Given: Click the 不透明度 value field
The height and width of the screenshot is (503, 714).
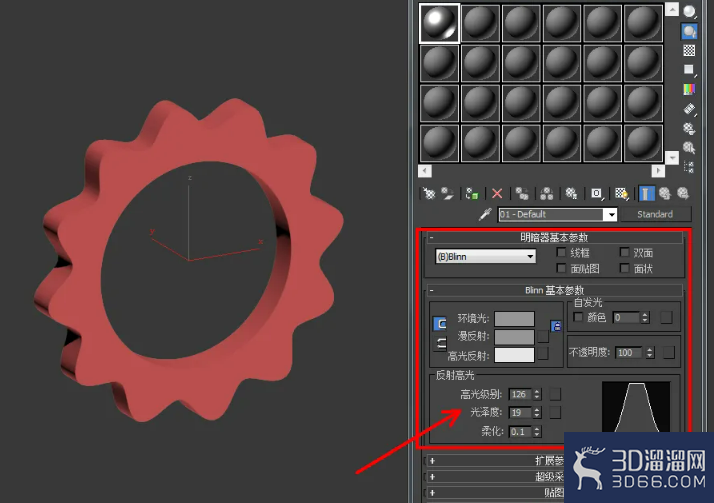Looking at the screenshot, I should click(x=628, y=352).
